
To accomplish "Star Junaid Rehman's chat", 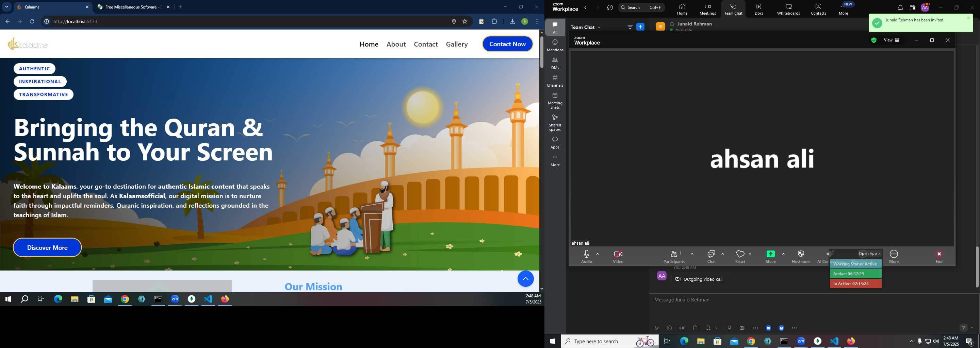I will pos(672,24).
